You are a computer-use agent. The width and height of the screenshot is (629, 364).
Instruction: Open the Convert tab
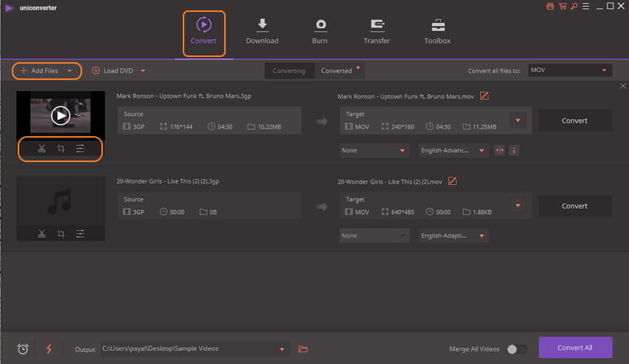coord(203,33)
